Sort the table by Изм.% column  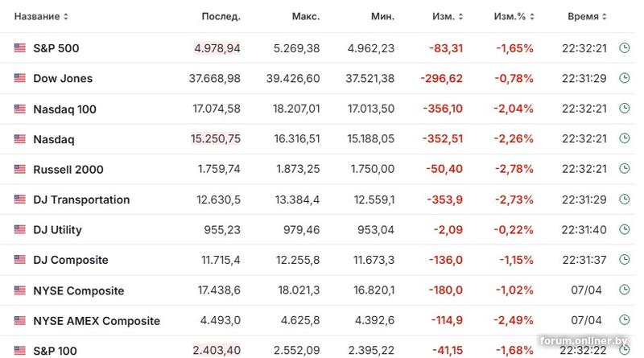click(514, 16)
